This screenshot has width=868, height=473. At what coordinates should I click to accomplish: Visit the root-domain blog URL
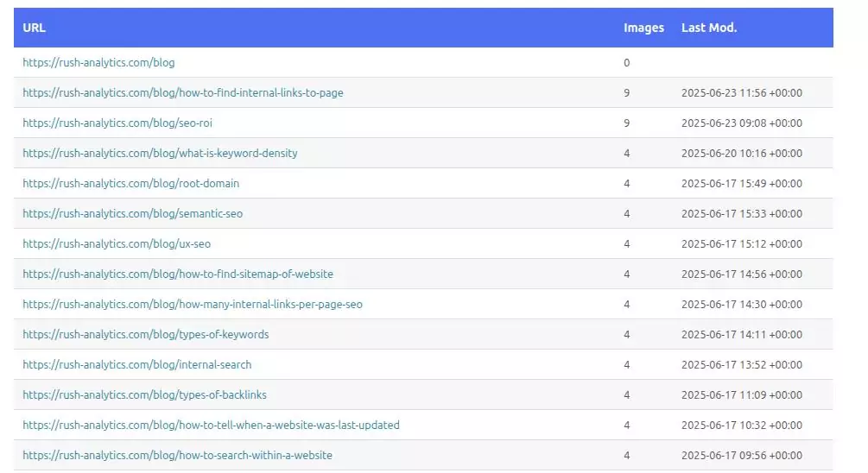[x=131, y=184]
